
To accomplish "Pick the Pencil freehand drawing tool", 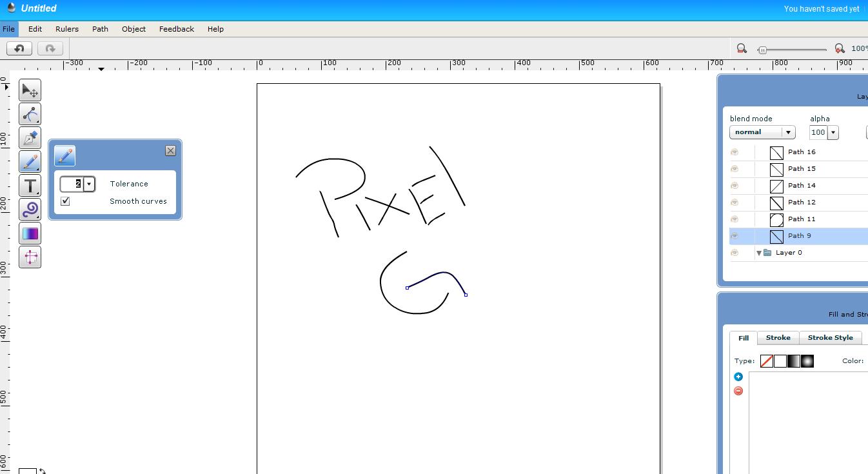I will tap(30, 162).
